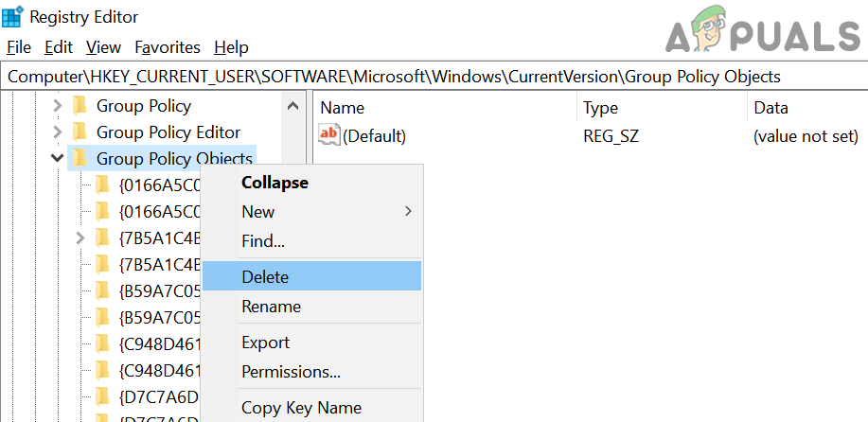
Task: Expand the Group Policy key arrow
Action: pyautogui.click(x=58, y=106)
